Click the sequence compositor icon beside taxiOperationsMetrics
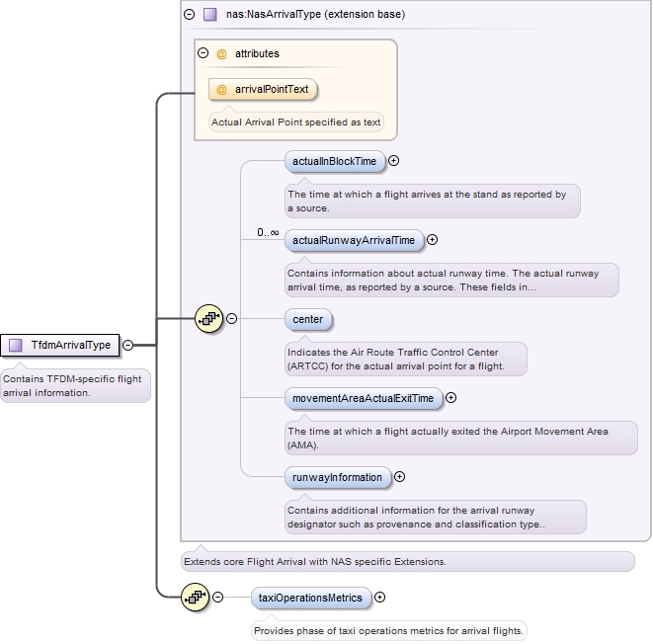 click(195, 598)
